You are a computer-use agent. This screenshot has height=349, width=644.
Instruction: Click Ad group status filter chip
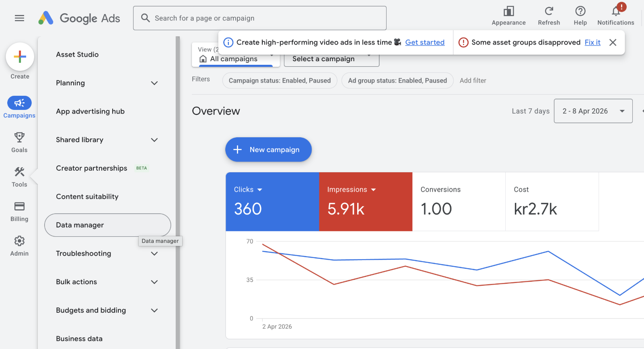click(x=397, y=81)
